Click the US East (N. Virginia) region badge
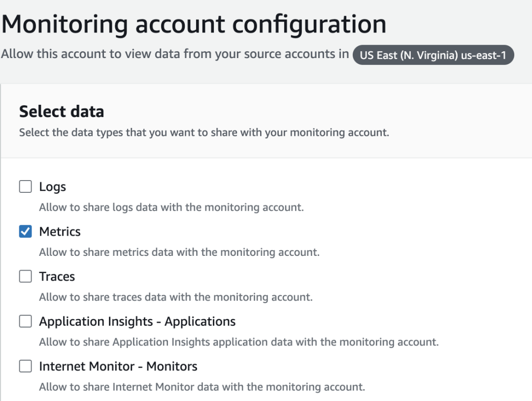Screen dimensions: 532x401 (x=433, y=55)
